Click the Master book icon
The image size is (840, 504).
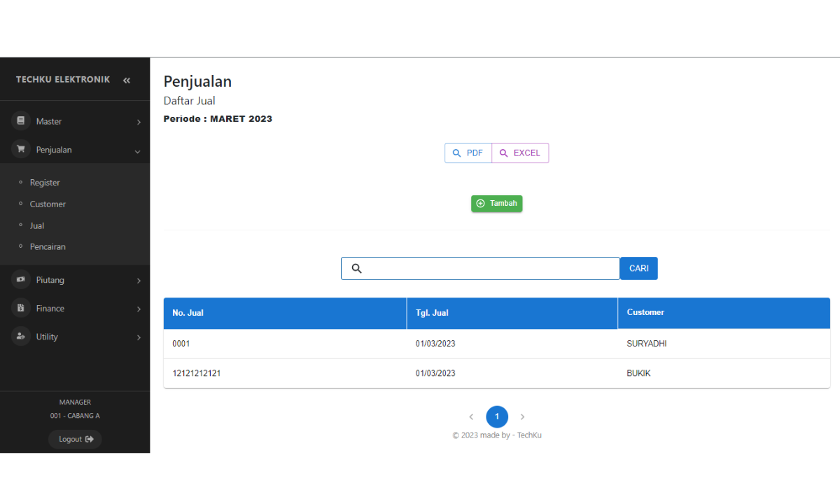[x=21, y=121]
